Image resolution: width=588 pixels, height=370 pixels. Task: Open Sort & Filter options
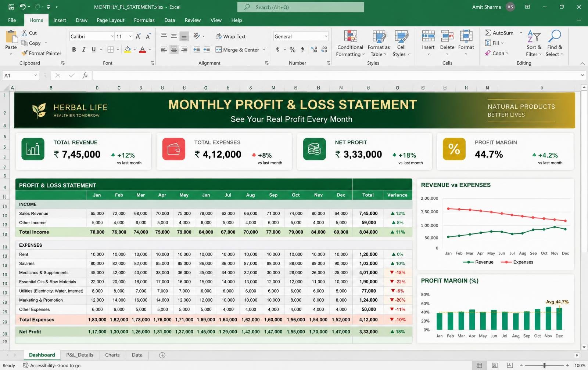[534, 43]
